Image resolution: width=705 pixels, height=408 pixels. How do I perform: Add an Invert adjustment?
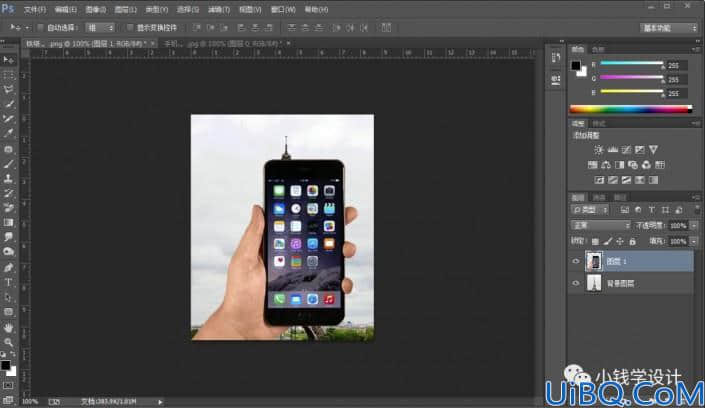599,180
